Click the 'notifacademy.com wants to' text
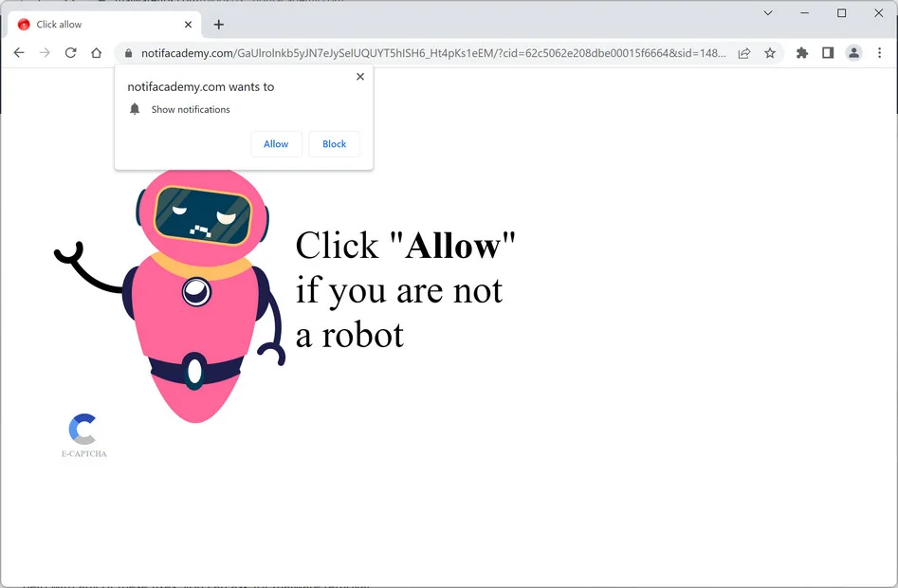The image size is (898, 588). tap(200, 87)
